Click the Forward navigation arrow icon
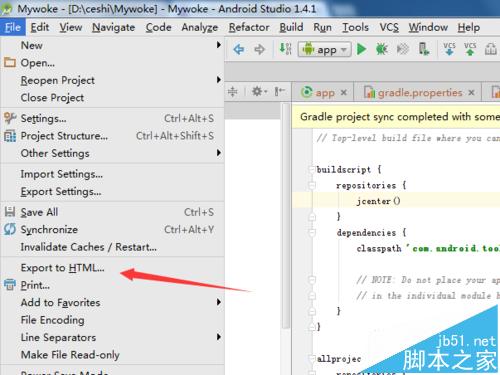 [x=259, y=50]
